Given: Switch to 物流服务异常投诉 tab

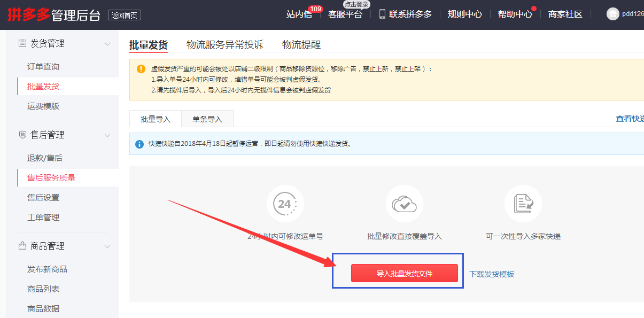Looking at the screenshot, I should [225, 45].
